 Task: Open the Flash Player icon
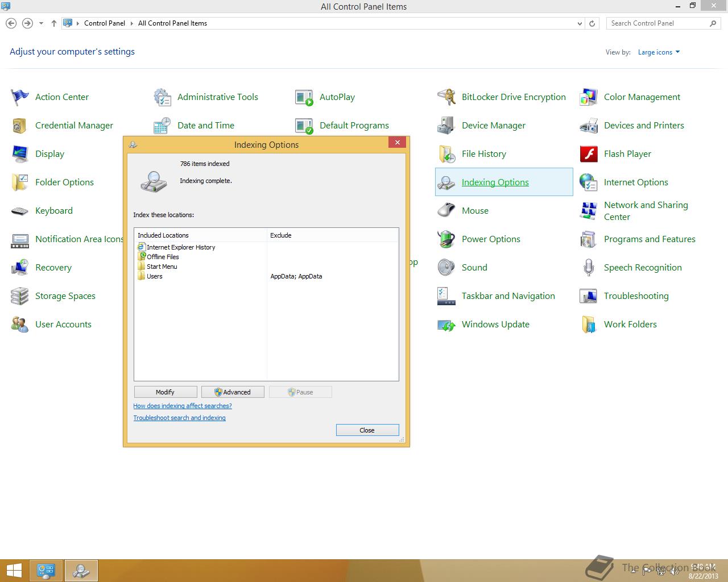point(589,154)
